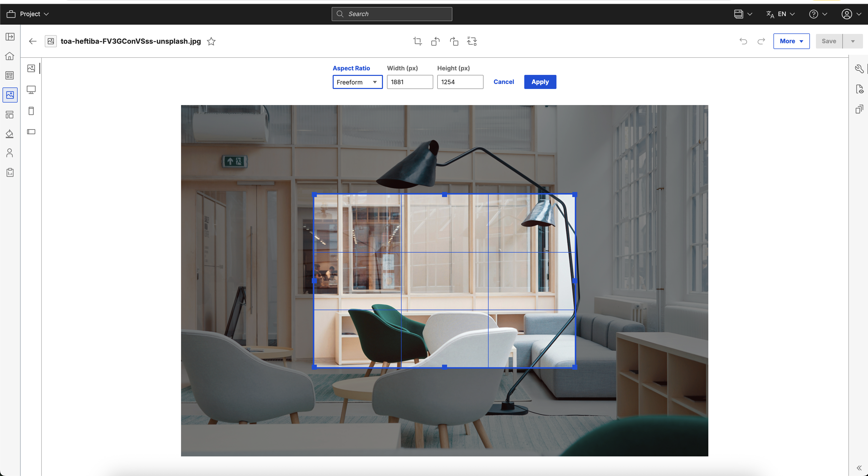Switch to desktop monitor preview
The width and height of the screenshot is (868, 476).
pyautogui.click(x=31, y=90)
